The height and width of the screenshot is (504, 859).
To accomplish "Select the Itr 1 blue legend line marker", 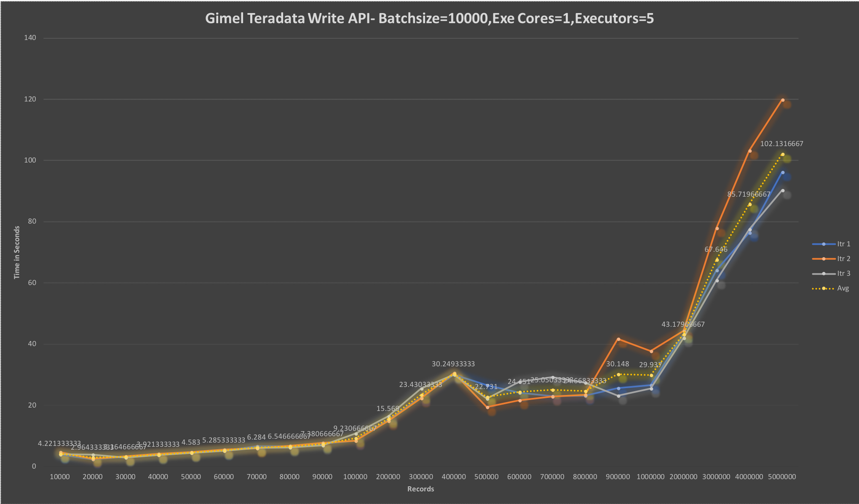I will pyautogui.click(x=824, y=244).
